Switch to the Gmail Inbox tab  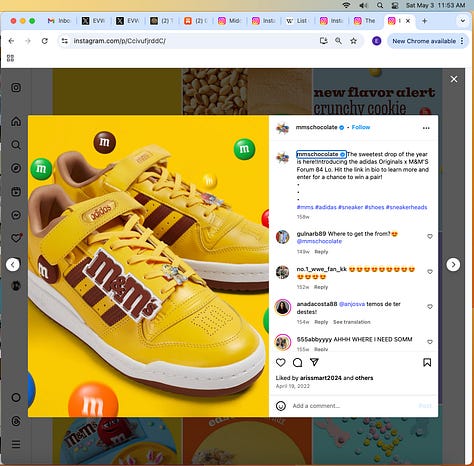click(59, 21)
